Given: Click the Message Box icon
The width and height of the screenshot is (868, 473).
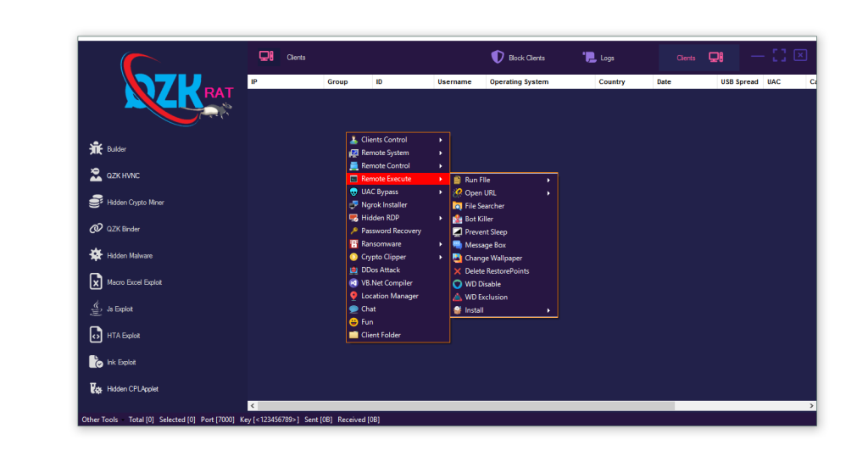Looking at the screenshot, I should 457,245.
